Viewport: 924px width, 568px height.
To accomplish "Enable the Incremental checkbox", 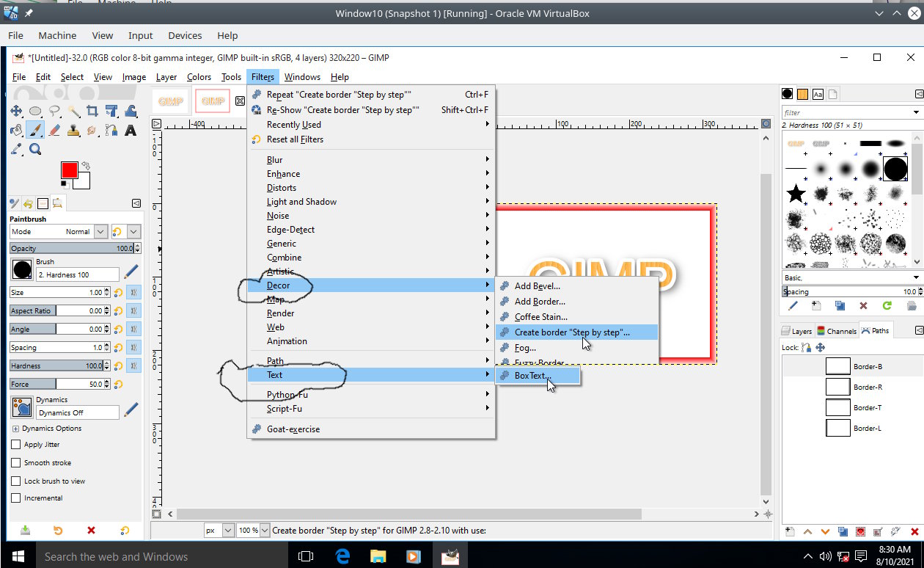I will point(16,498).
